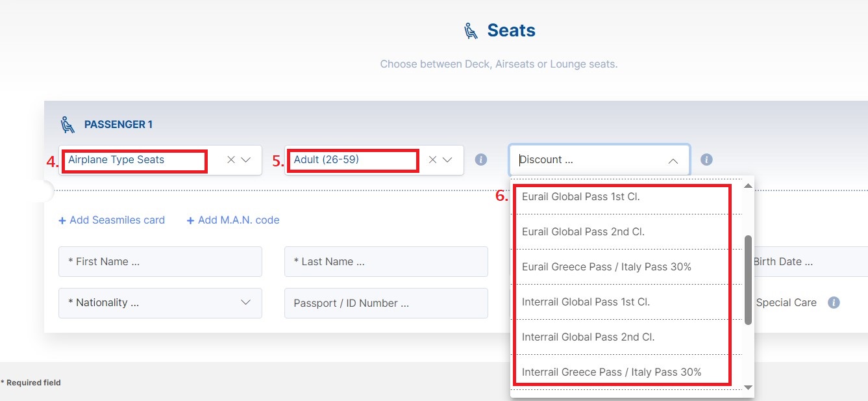Focus the First Name input field
Screen dimensions: 868x401
click(160, 262)
